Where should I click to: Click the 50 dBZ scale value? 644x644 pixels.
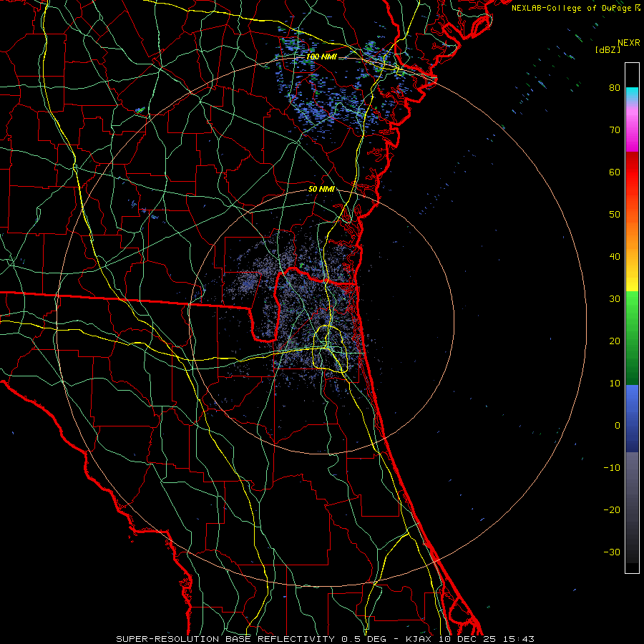coord(615,215)
